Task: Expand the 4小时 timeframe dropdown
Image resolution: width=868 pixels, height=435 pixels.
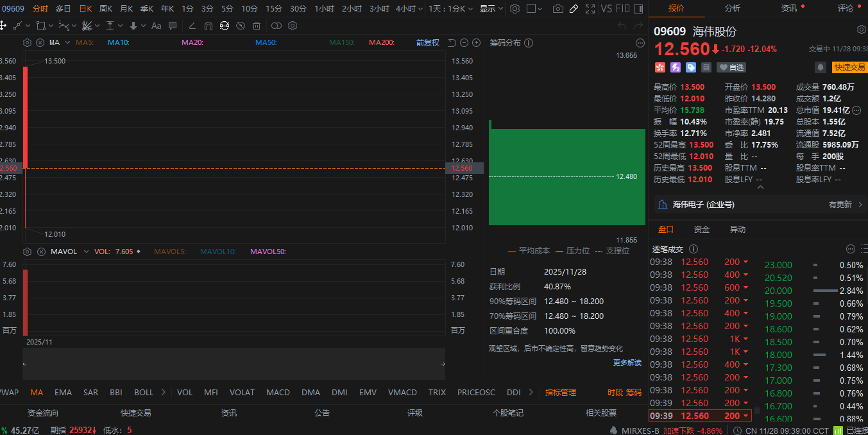Action: click(x=420, y=9)
